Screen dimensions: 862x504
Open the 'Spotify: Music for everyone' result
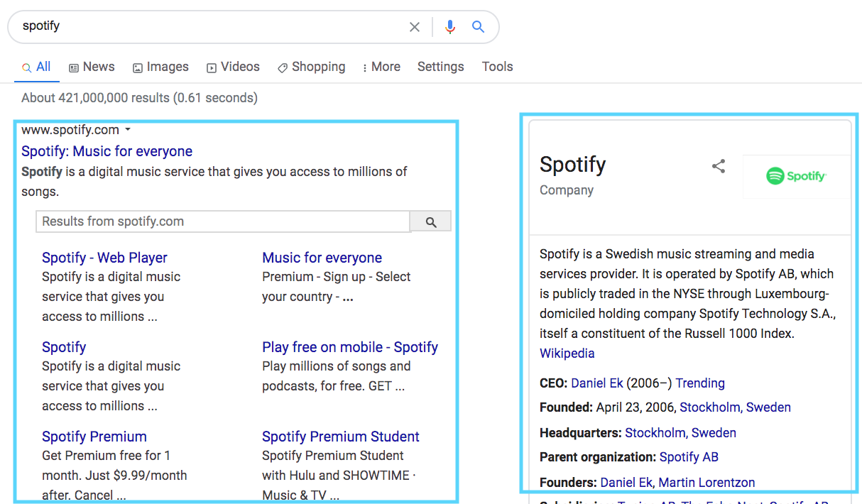click(107, 151)
